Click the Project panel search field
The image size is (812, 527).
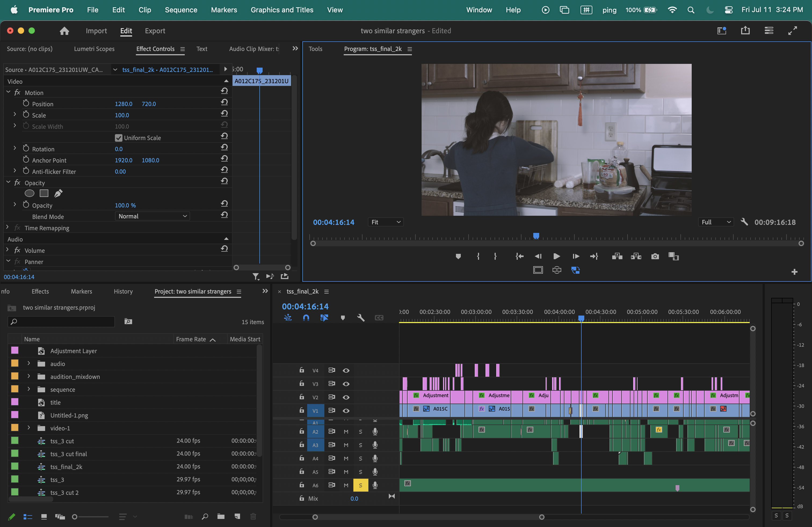(61, 321)
